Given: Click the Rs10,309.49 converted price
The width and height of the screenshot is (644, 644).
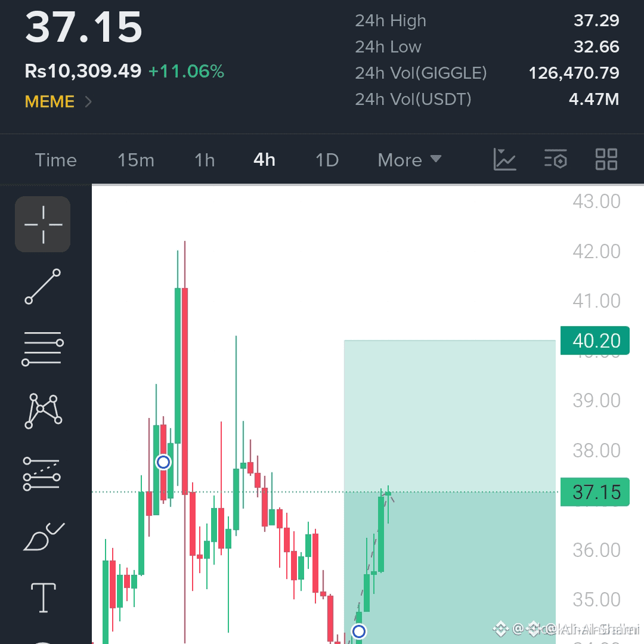Looking at the screenshot, I should (83, 71).
